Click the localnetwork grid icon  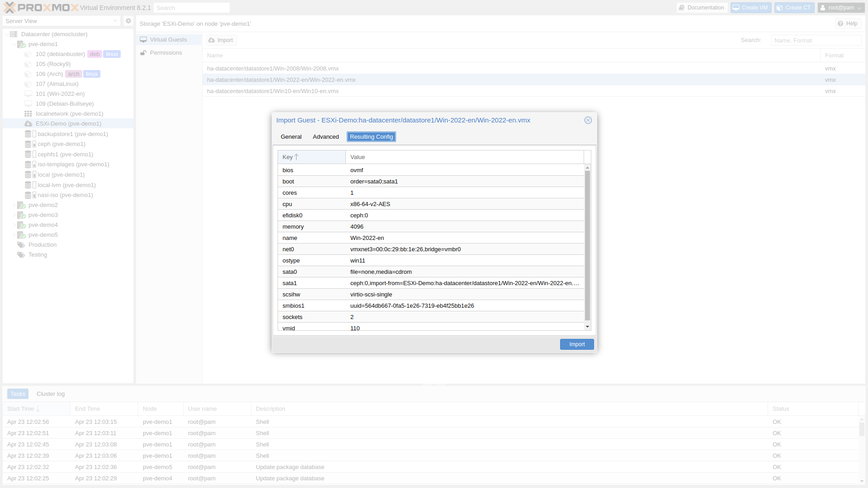tap(28, 114)
